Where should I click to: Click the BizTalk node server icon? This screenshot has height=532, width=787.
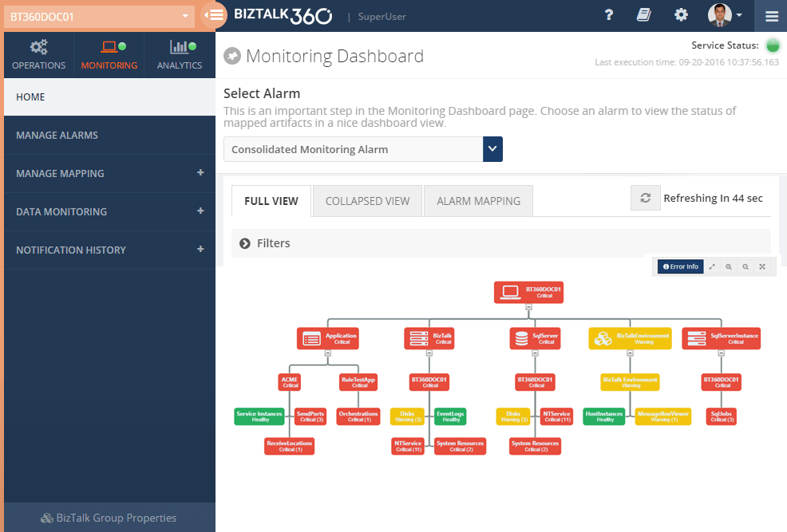click(x=418, y=339)
